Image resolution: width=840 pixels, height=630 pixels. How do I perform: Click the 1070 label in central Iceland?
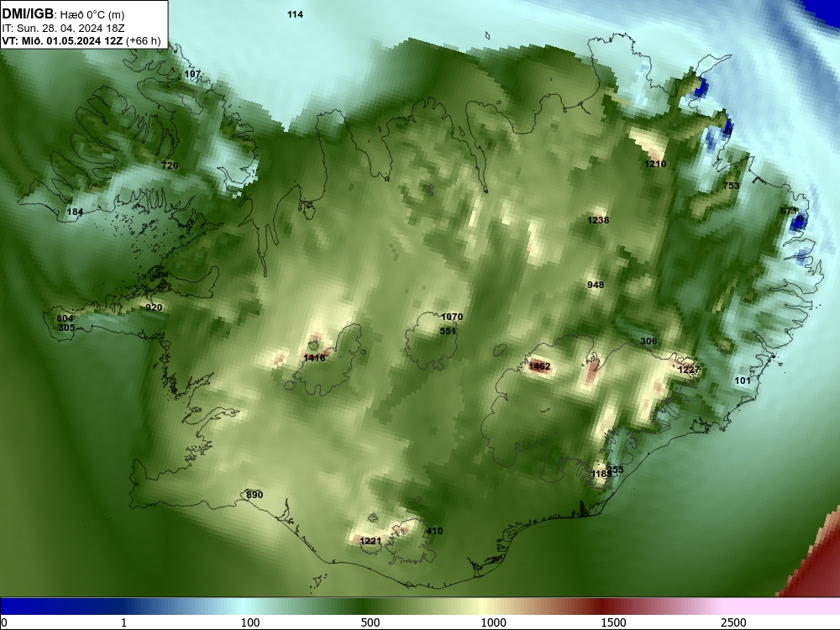pos(452,317)
